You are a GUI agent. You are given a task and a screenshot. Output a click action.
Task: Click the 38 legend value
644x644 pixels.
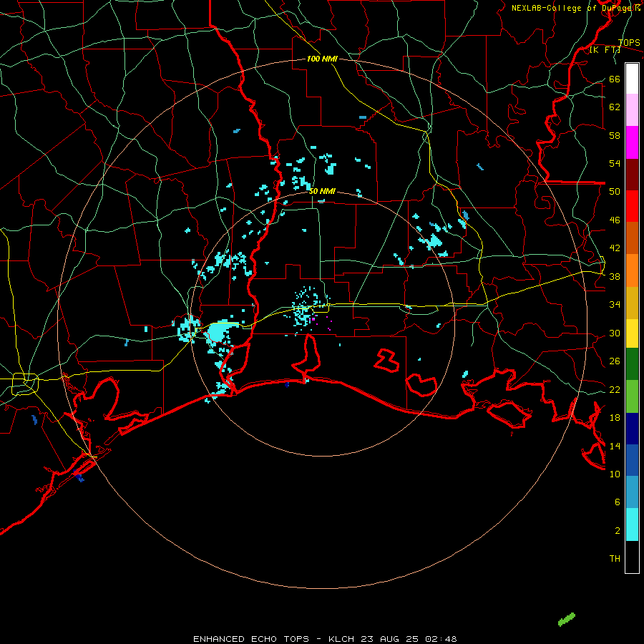point(615,276)
